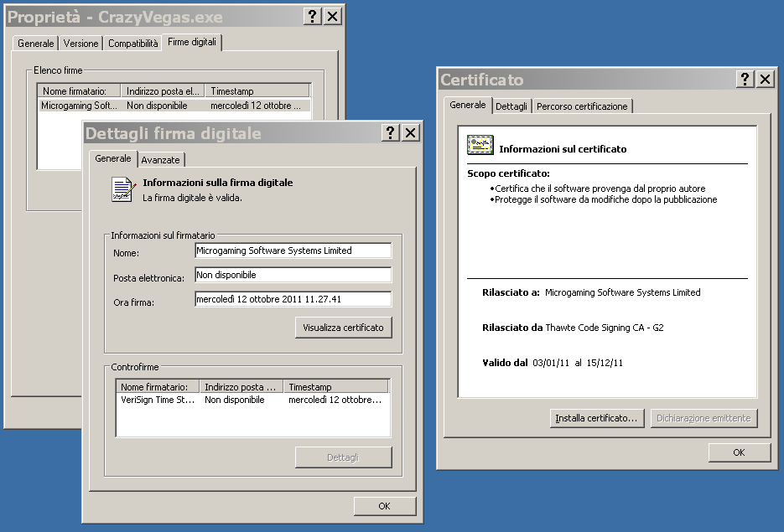
Task: Switch to the Compatibilità tab
Action: click(x=133, y=44)
